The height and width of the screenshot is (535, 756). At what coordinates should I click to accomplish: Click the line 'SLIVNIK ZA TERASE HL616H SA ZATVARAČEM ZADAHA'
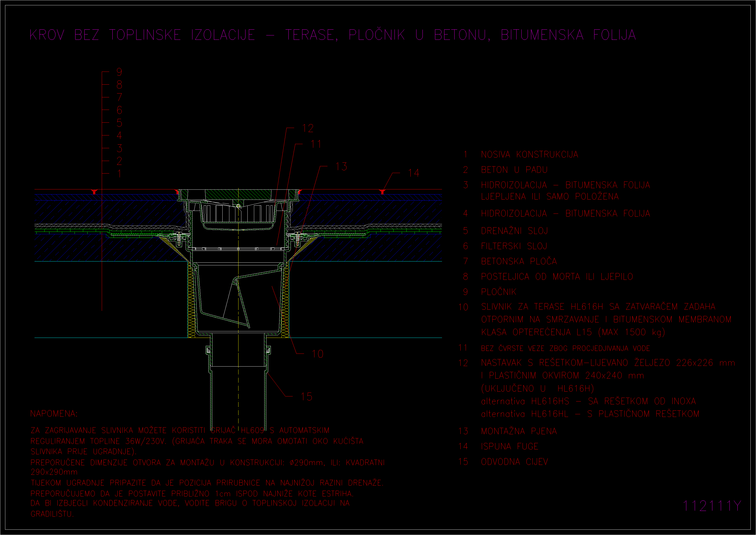coord(598,307)
